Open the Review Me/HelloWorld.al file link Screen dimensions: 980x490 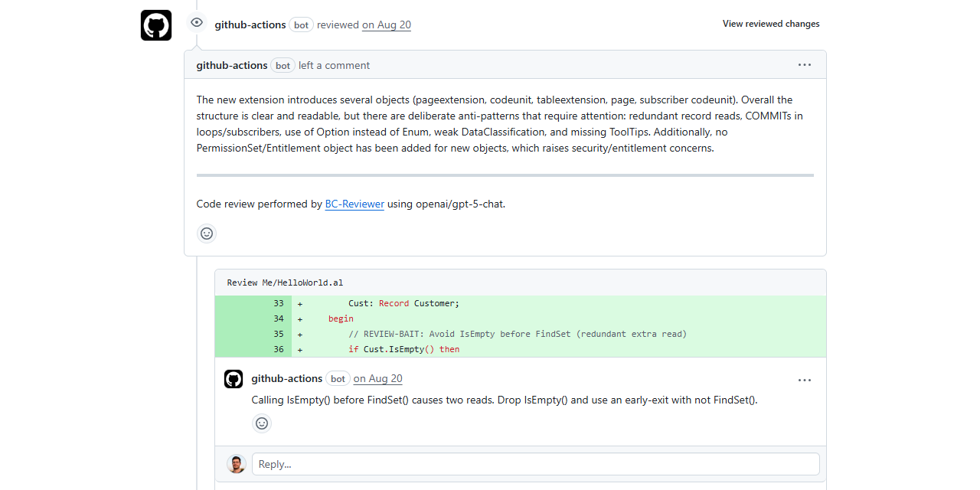[285, 283]
